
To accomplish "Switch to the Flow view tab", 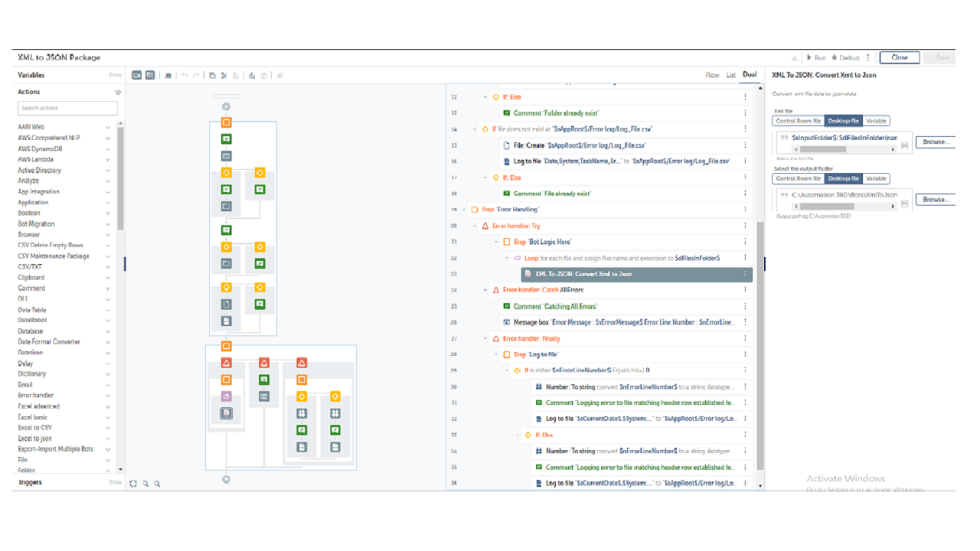I will (x=712, y=75).
